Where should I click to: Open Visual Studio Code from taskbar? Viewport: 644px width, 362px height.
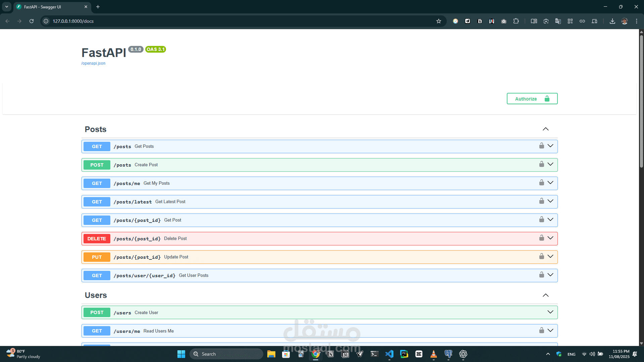(389, 354)
